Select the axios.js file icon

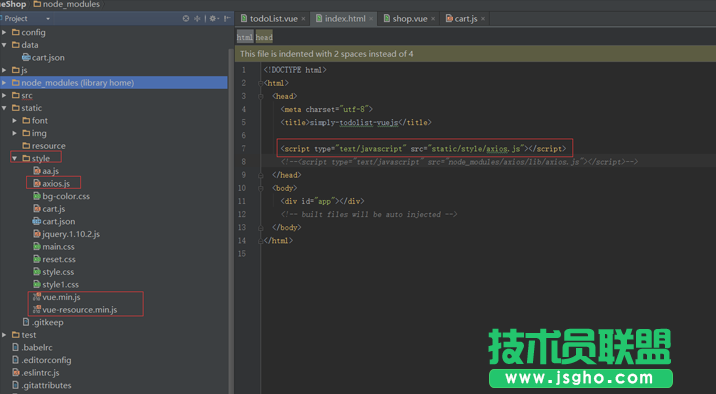point(37,183)
